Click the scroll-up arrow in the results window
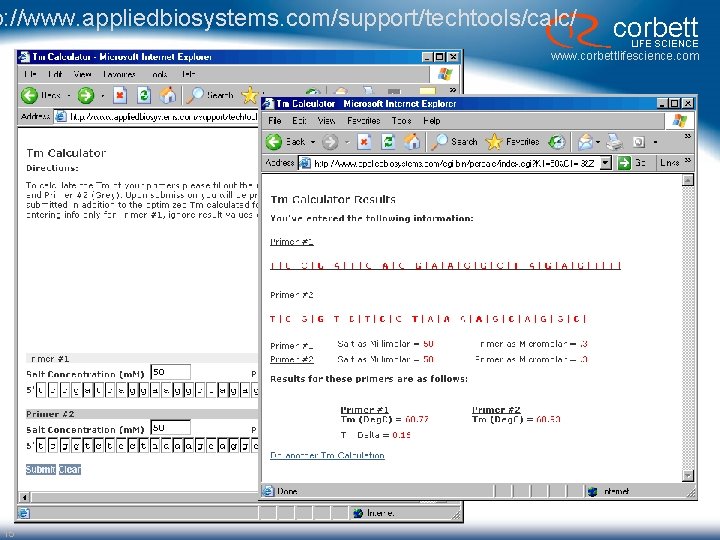This screenshot has width=720, height=540. coord(687,180)
